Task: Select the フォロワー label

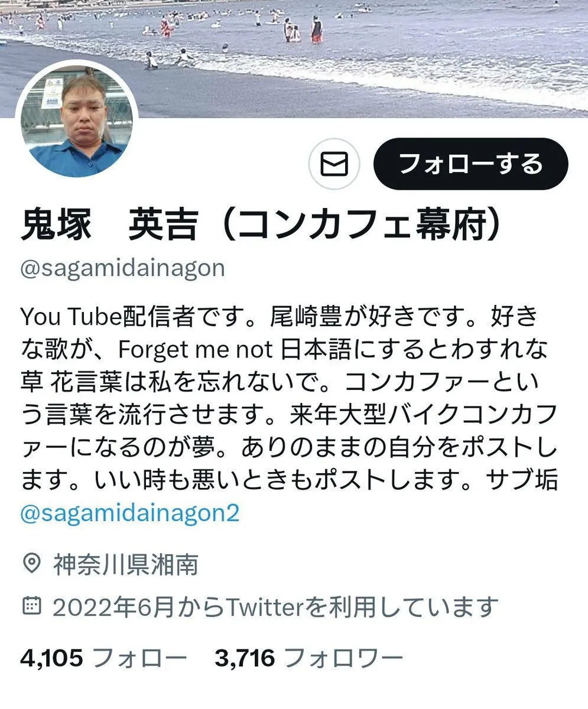Action: pos(344,658)
